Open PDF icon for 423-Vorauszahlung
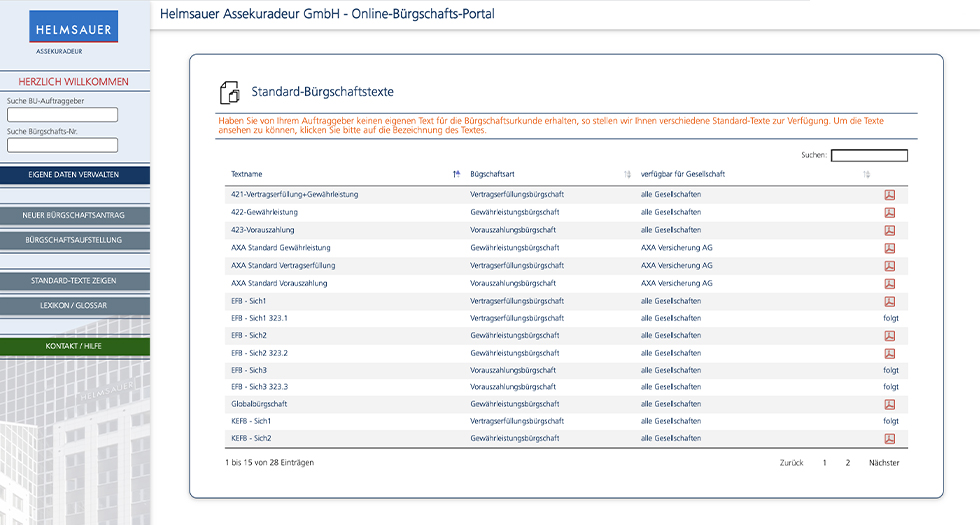This screenshot has height=525, width=980. [x=889, y=231]
